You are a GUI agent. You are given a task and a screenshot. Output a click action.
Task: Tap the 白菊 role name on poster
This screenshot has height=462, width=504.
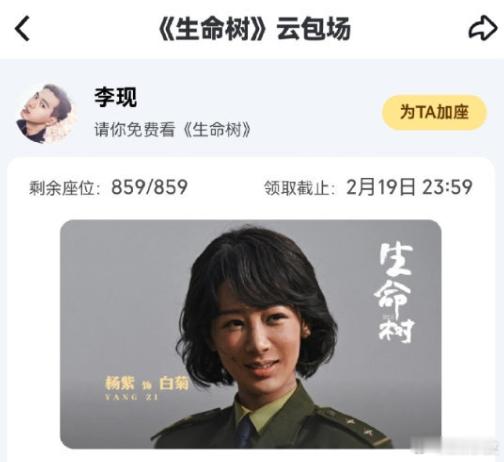174,383
